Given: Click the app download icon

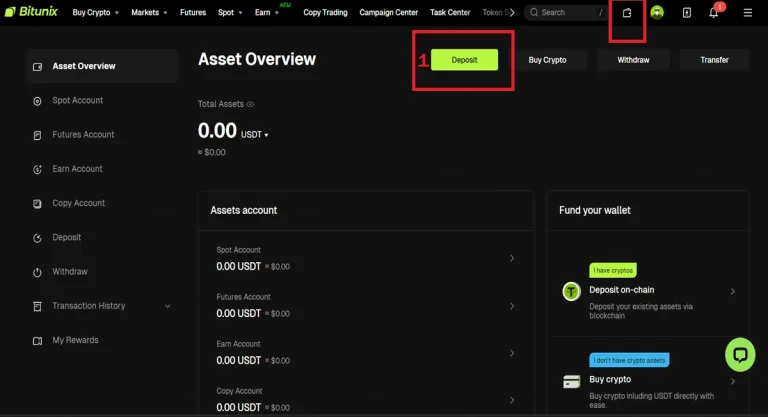Looking at the screenshot, I should (x=687, y=13).
